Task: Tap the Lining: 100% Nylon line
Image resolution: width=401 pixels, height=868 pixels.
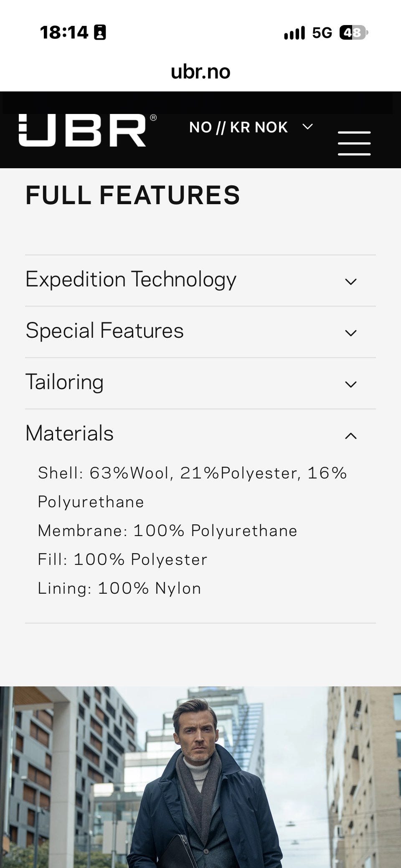Action: coord(119,588)
